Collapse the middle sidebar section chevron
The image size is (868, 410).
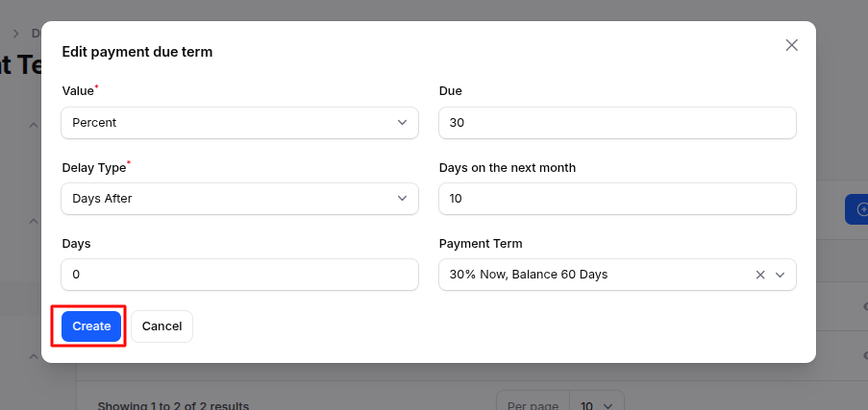[x=34, y=220]
